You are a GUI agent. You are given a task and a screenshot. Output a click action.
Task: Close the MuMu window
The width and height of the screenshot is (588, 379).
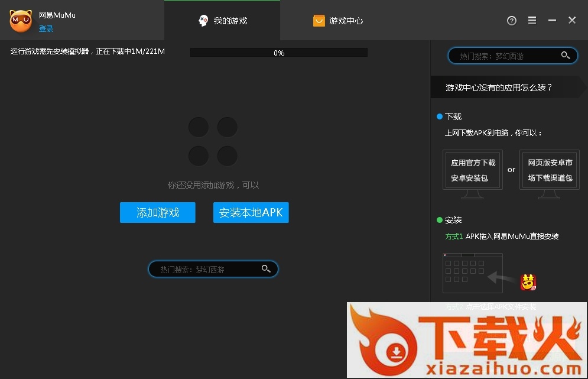[x=572, y=20]
